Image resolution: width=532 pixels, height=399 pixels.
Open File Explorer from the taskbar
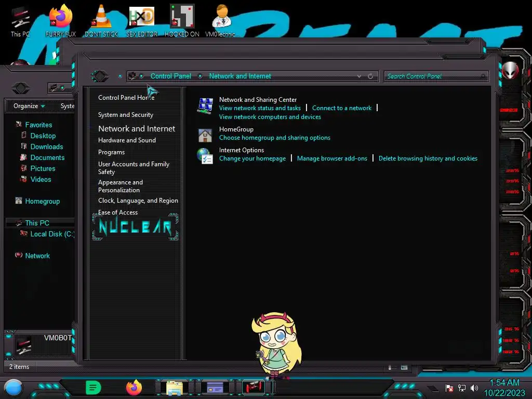pos(175,388)
